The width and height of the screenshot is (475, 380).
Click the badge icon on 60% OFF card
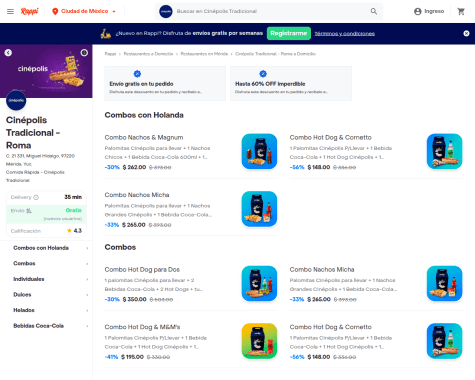coord(263,74)
